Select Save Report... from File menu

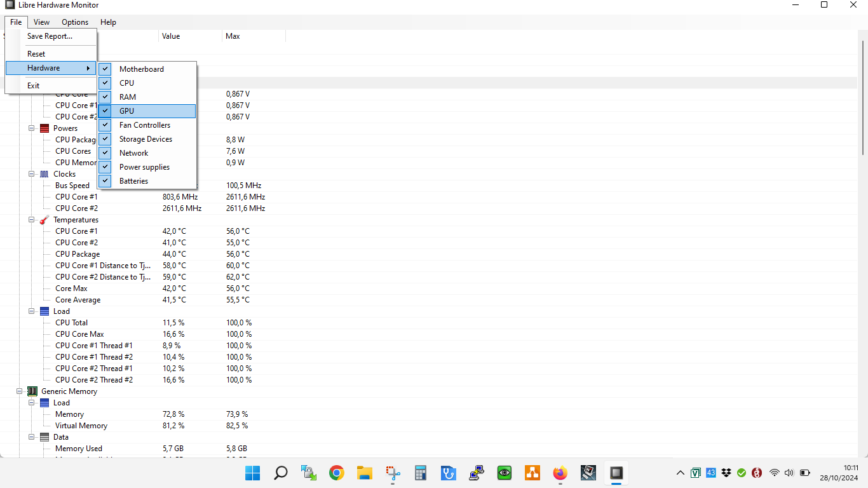[x=50, y=36]
